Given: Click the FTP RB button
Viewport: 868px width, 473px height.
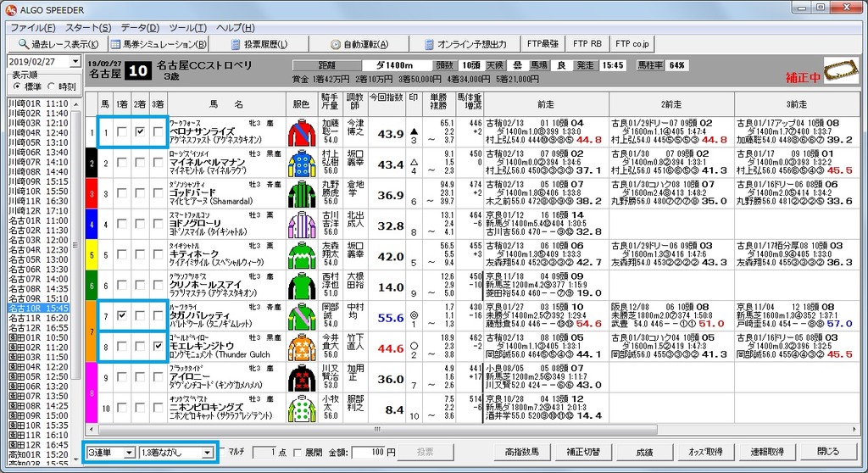Looking at the screenshot, I should click(x=587, y=44).
